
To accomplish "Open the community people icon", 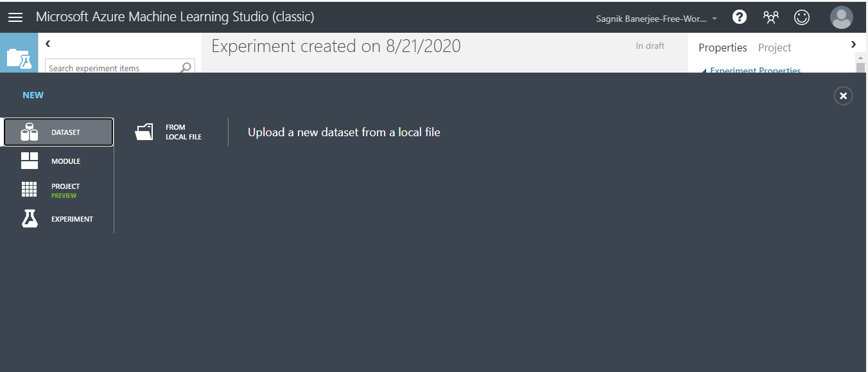I will tap(770, 17).
